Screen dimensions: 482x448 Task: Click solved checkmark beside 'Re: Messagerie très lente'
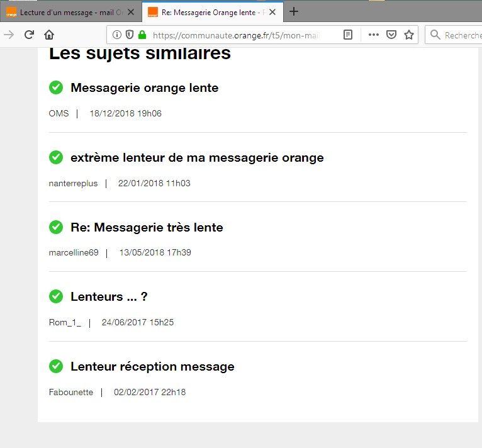pyautogui.click(x=56, y=227)
